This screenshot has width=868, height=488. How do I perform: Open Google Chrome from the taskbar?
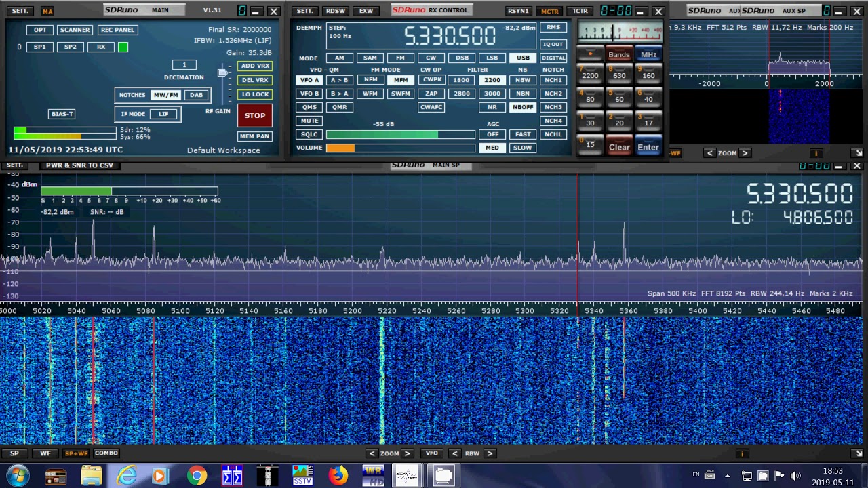click(x=197, y=476)
